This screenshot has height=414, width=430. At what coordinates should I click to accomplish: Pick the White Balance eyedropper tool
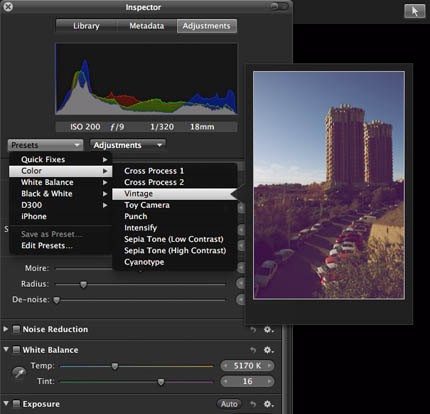point(19,373)
